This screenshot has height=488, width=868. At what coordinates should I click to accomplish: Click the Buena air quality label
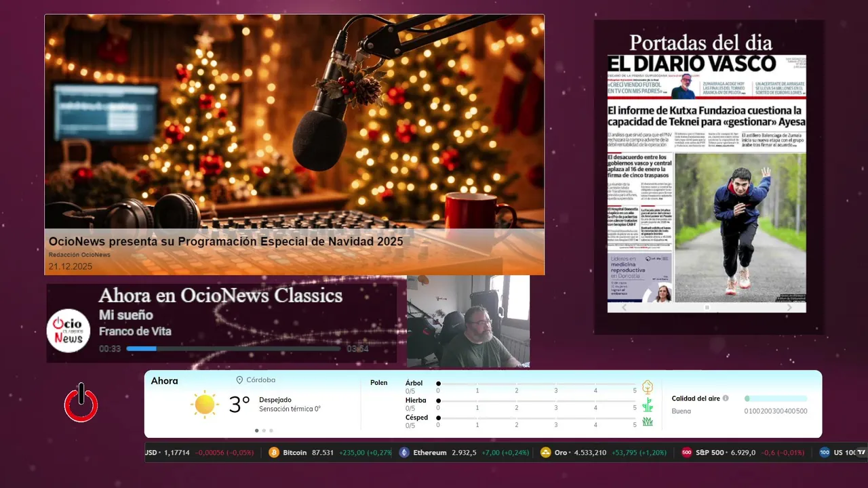[x=682, y=411]
